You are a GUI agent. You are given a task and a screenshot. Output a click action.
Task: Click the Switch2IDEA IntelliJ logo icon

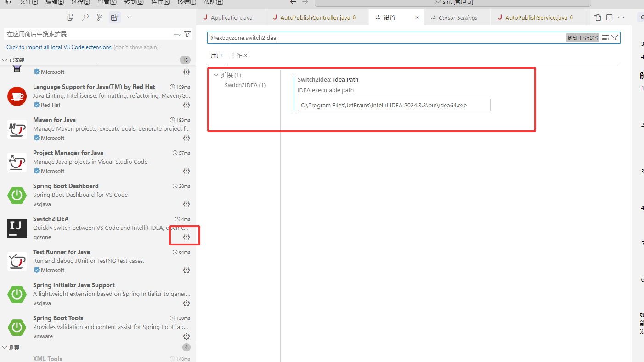(17, 228)
